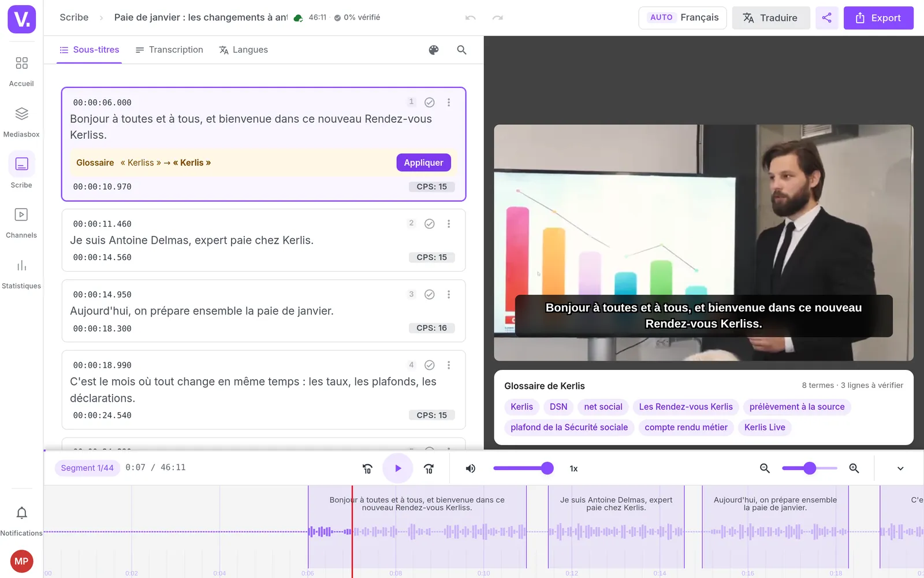Image resolution: width=924 pixels, height=578 pixels.
Task: Skip forward 10 seconds
Action: (429, 469)
